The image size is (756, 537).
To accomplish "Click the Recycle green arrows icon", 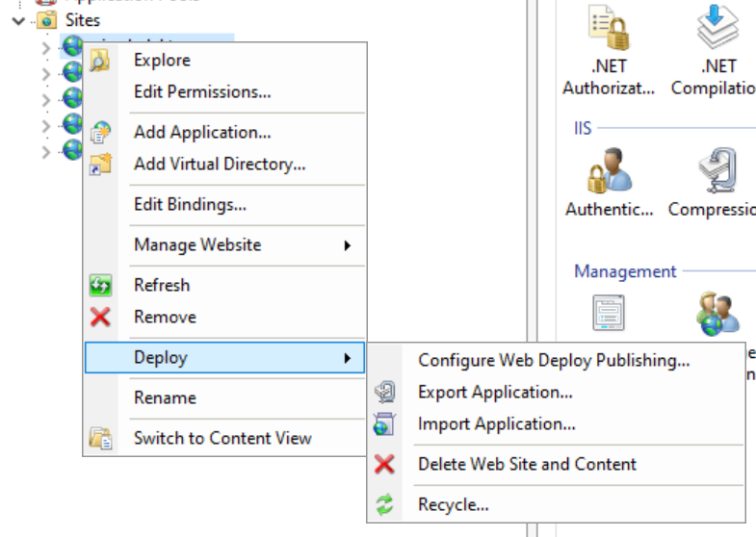I will tap(384, 504).
